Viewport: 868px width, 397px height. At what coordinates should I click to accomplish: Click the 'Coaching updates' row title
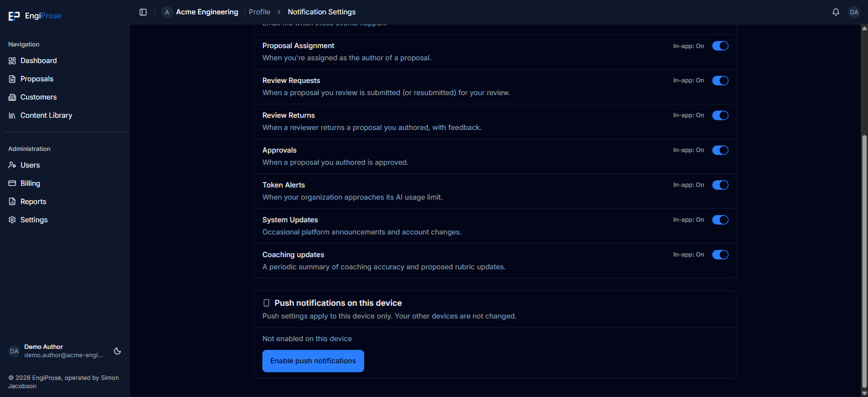click(293, 255)
